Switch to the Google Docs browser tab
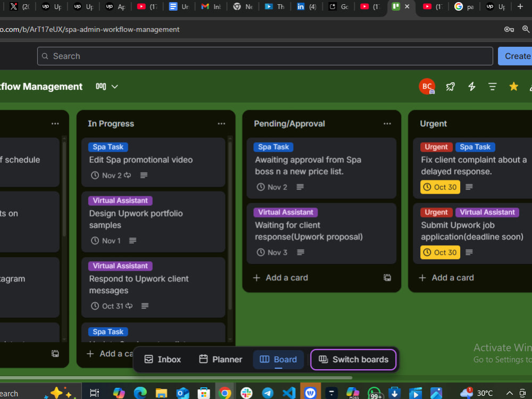The height and width of the screenshot is (399, 532). pos(179,6)
